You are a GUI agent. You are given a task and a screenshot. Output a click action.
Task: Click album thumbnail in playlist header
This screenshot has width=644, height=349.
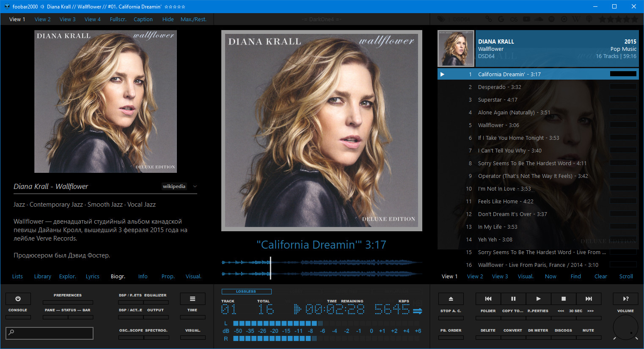point(456,48)
